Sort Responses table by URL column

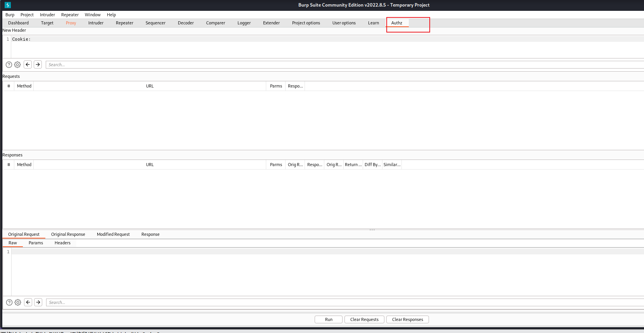coord(150,165)
